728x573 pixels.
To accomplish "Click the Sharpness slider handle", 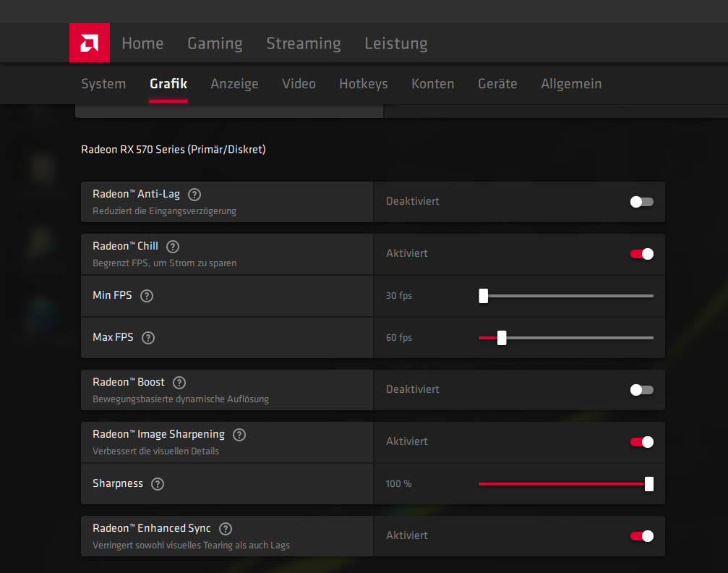I will (649, 484).
